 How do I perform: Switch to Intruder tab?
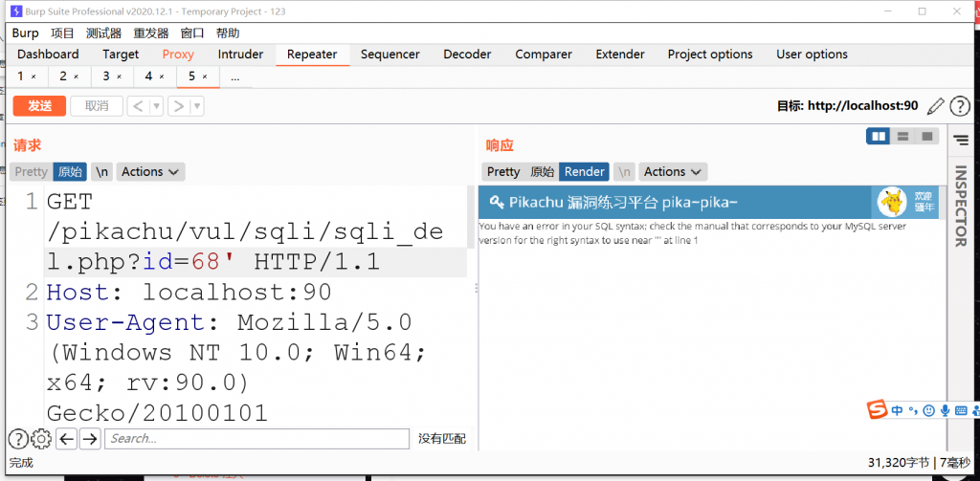tap(240, 55)
